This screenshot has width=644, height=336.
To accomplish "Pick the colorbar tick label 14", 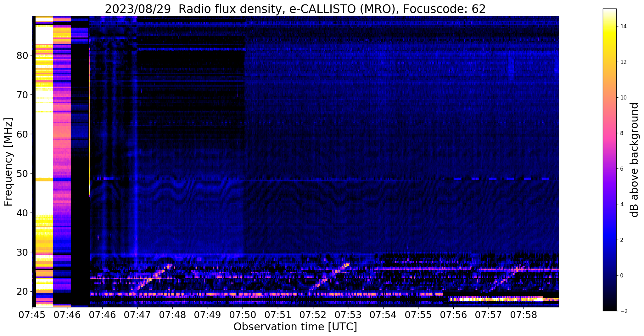I will click(x=623, y=26).
